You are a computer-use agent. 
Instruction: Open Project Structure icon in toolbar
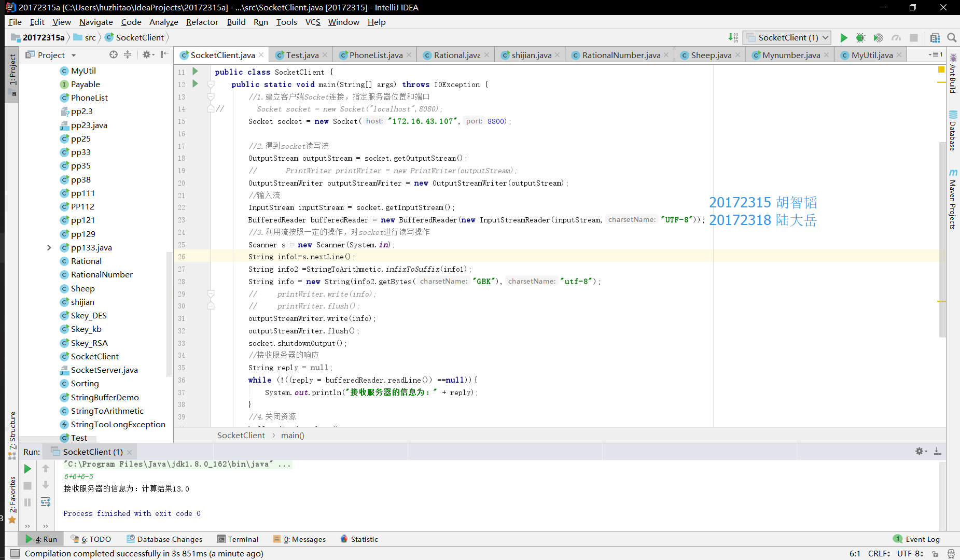[935, 38]
